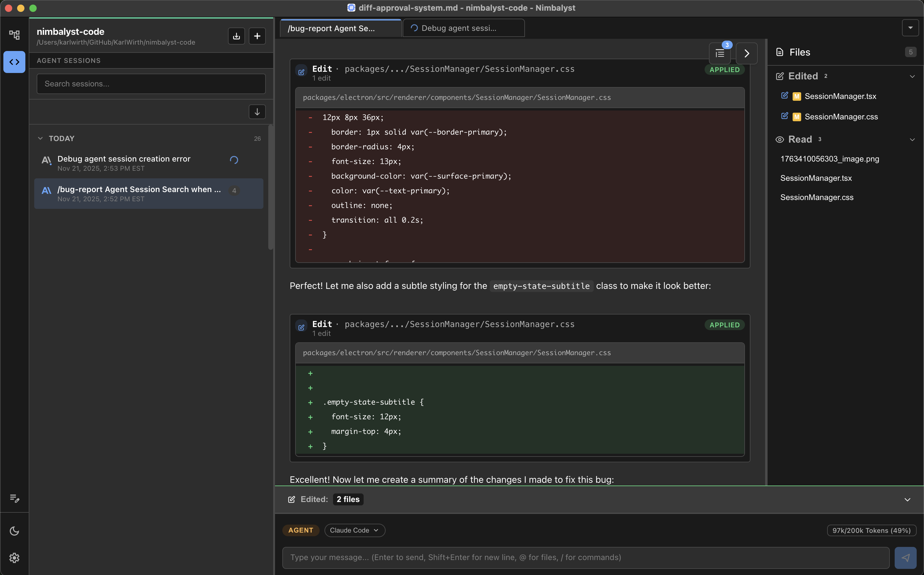
Task: Click the download sessions icon beside the plus
Action: [236, 36]
